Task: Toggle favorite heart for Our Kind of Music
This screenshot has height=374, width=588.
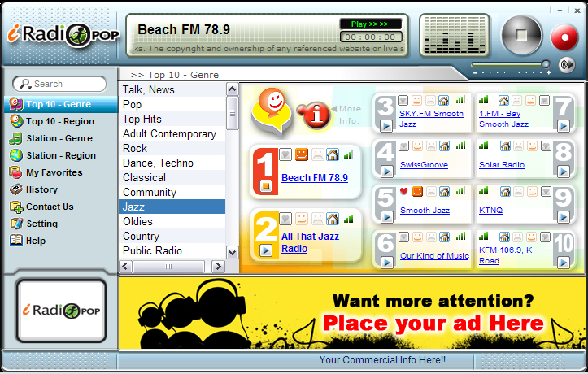Action: [403, 237]
